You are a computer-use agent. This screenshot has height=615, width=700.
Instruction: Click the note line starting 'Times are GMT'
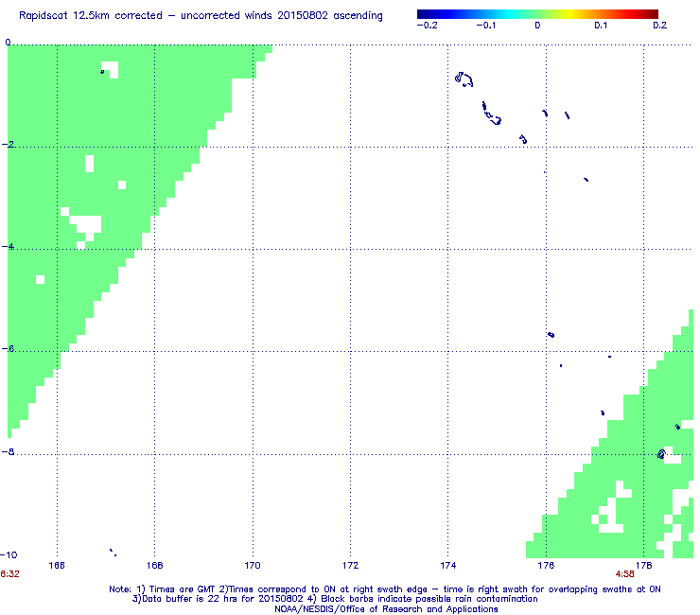pos(385,589)
